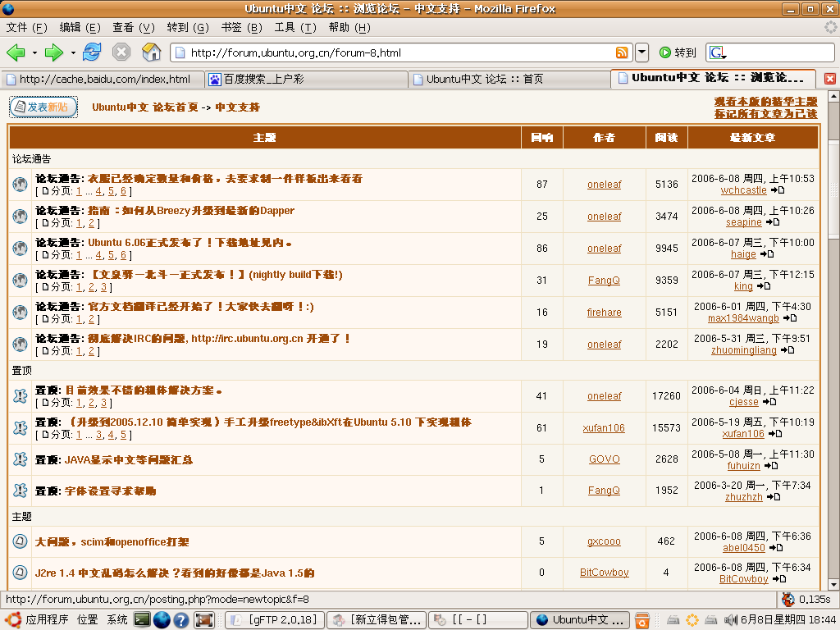
Task: Go to latest post arrow next to seapine
Action: 773,221
